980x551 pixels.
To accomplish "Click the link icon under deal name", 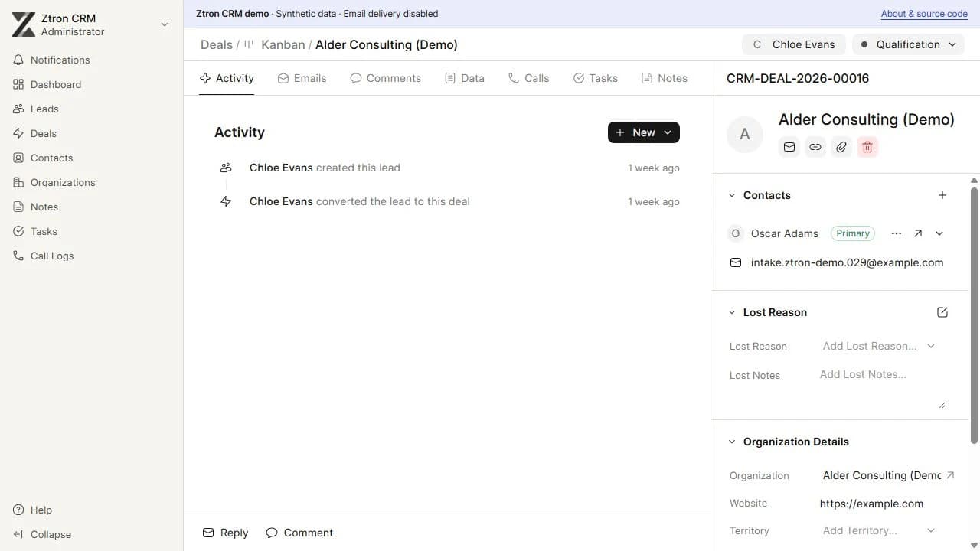I will 815,147.
